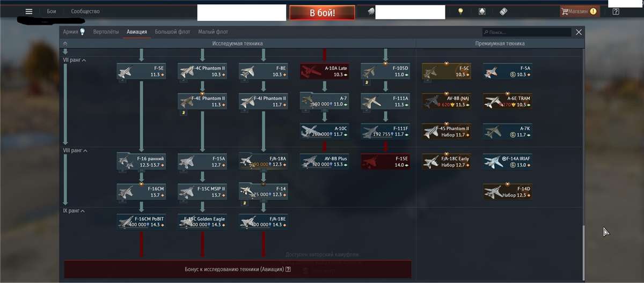Select the F-15E aircraft card
The width and height of the screenshot is (644, 283).
click(x=385, y=161)
